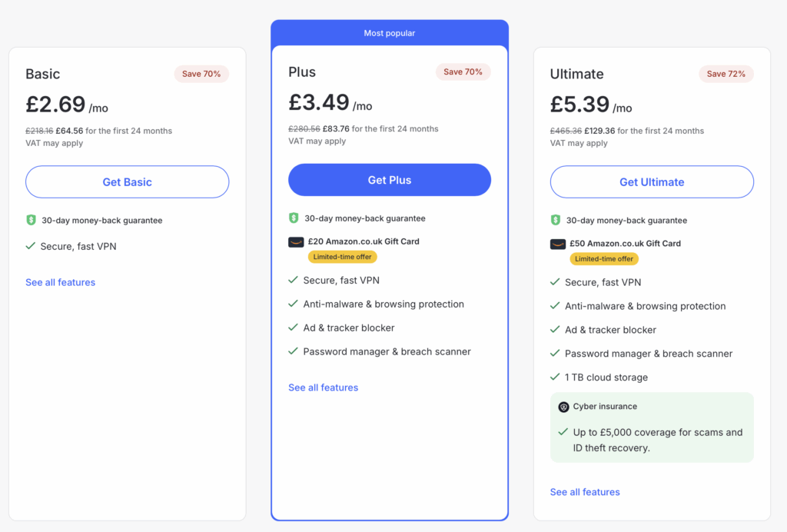Click the Save 72% badge on Ultimate

726,74
